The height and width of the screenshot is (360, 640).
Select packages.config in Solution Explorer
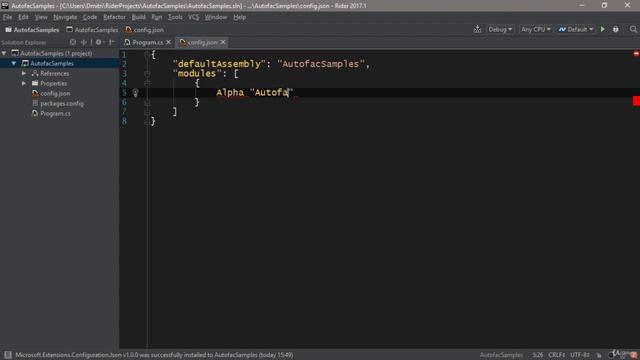[62, 104]
